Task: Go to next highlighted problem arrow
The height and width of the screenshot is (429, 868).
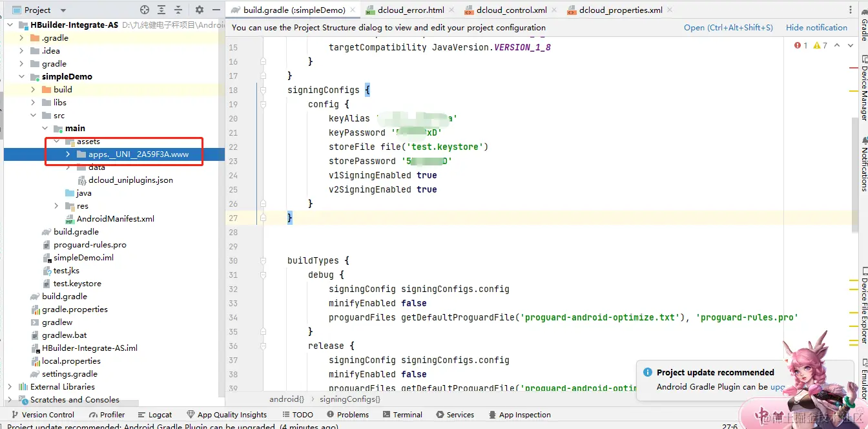Action: point(850,45)
